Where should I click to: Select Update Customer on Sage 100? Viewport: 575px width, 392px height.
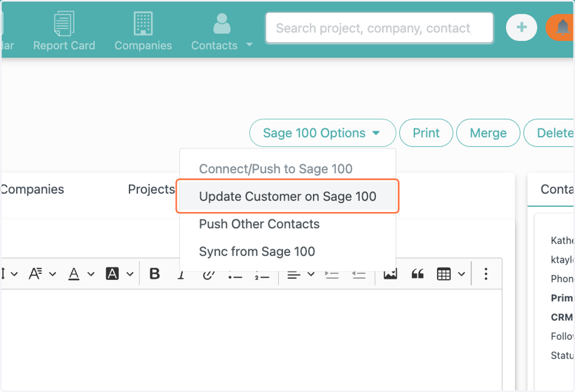pos(287,196)
